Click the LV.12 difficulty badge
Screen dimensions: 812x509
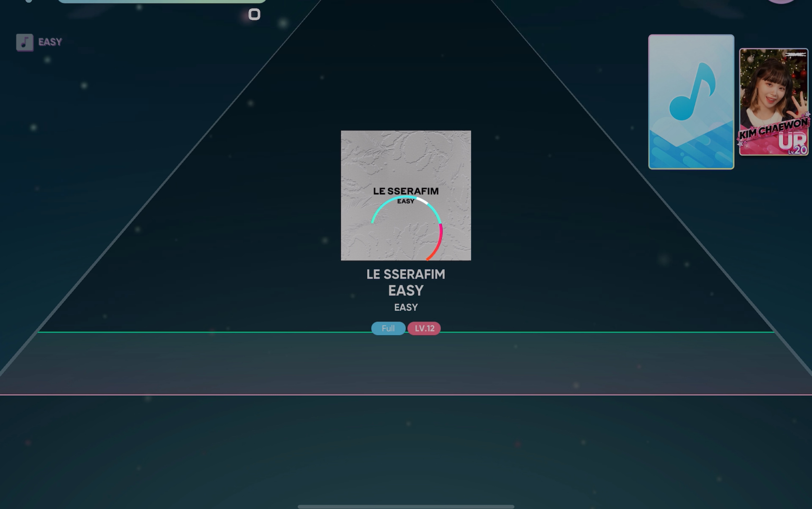424,328
